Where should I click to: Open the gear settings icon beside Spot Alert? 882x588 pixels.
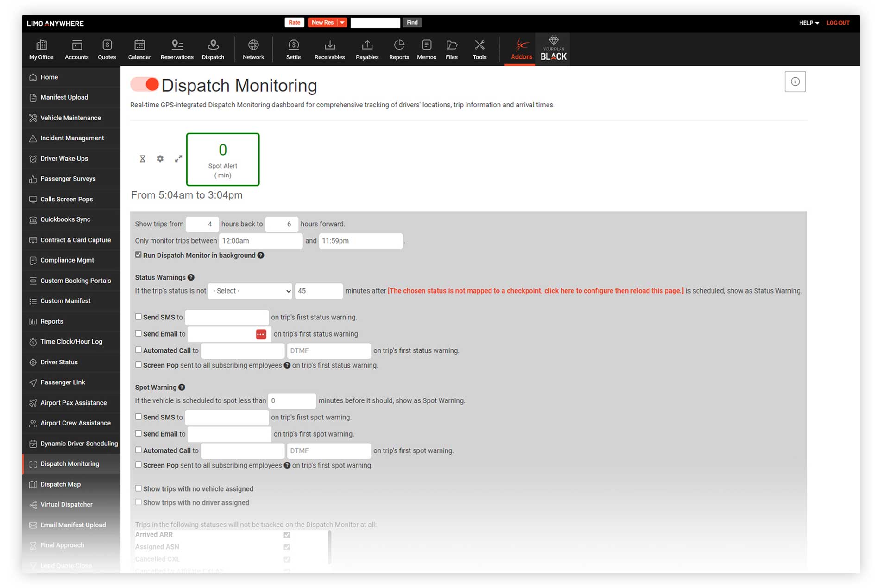tap(160, 159)
